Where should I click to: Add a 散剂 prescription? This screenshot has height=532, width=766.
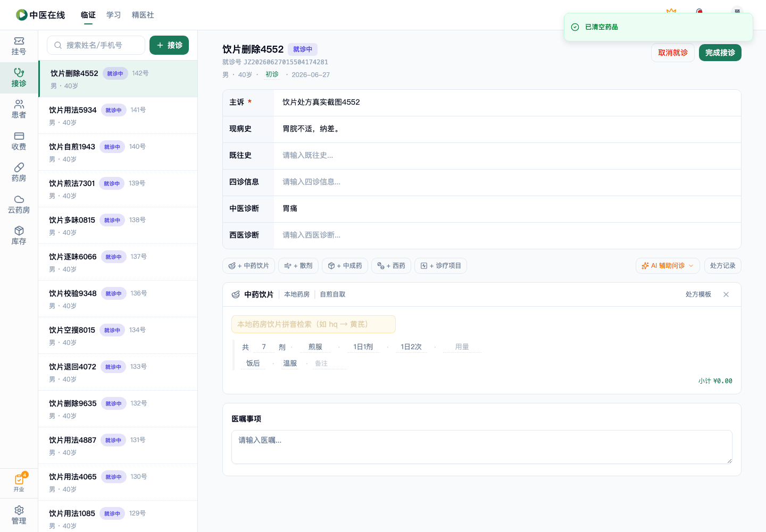pyautogui.click(x=298, y=266)
